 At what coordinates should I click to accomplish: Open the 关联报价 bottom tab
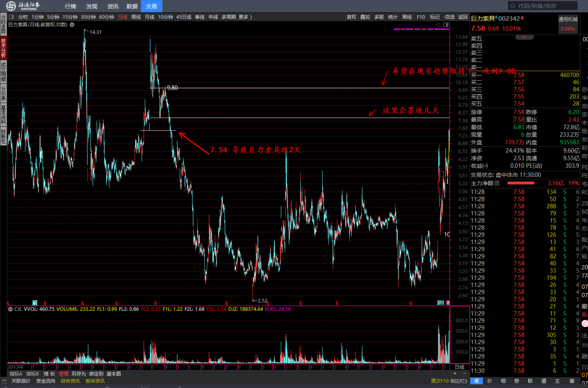click(x=21, y=381)
